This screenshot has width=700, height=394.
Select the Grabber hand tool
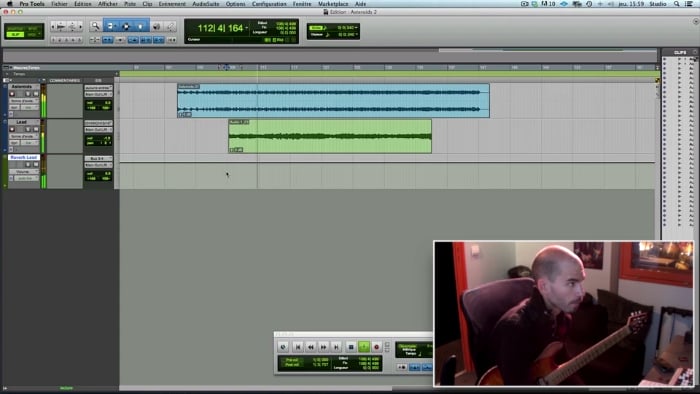pyautogui.click(x=141, y=27)
